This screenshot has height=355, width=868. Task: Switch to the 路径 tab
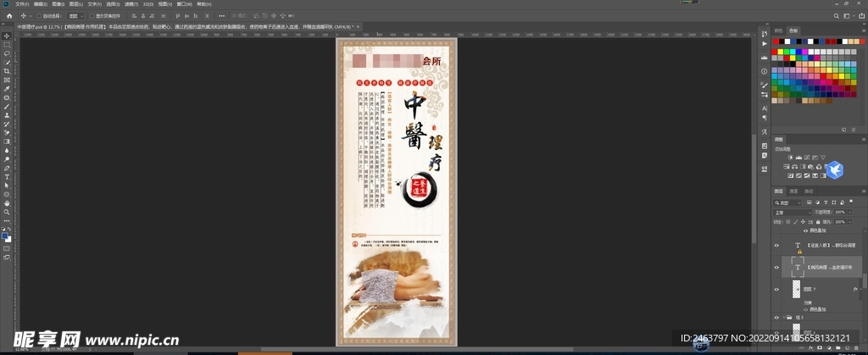(x=809, y=191)
